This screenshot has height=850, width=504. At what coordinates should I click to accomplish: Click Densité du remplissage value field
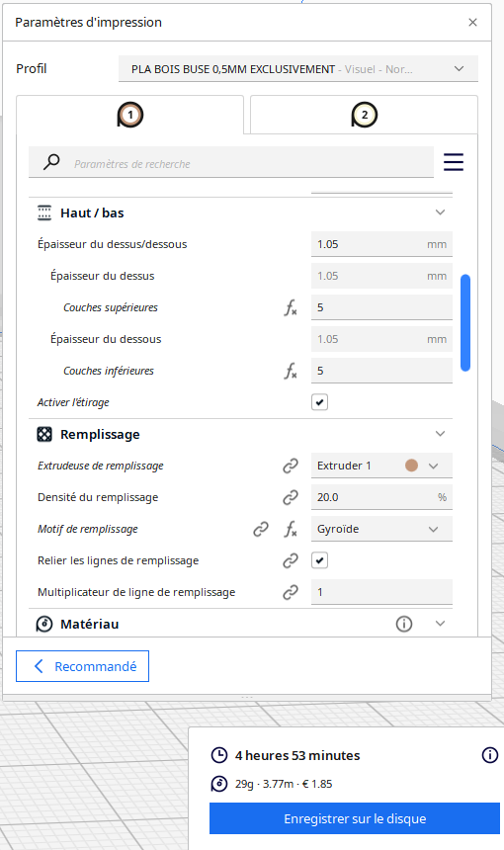point(381,497)
